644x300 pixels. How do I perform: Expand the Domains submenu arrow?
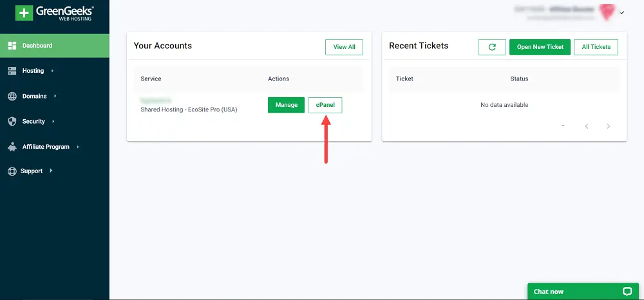[55, 96]
